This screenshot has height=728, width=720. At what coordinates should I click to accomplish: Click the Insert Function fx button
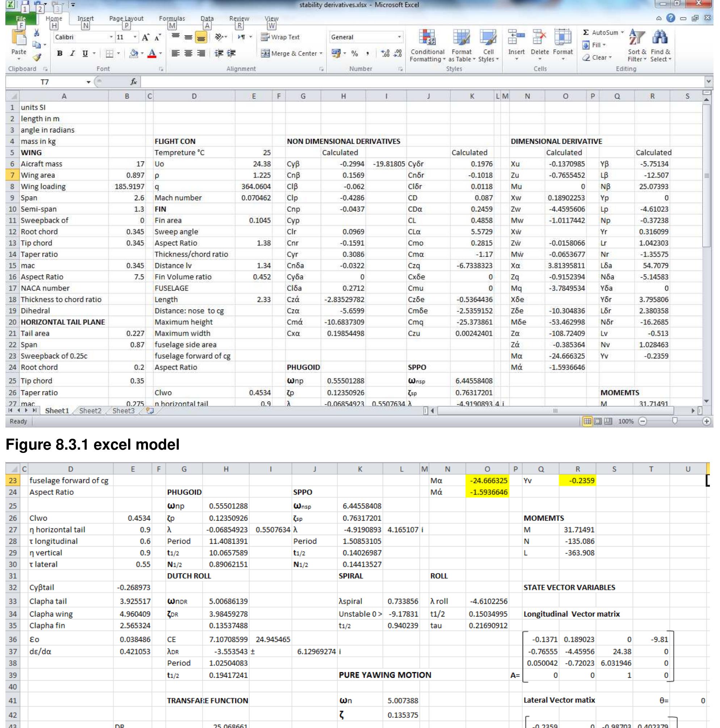pos(133,82)
